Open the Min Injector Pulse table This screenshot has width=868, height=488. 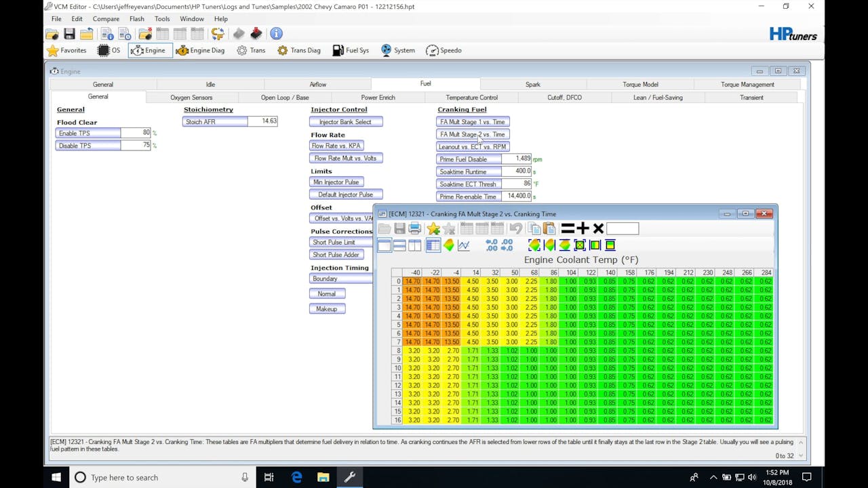click(x=336, y=182)
